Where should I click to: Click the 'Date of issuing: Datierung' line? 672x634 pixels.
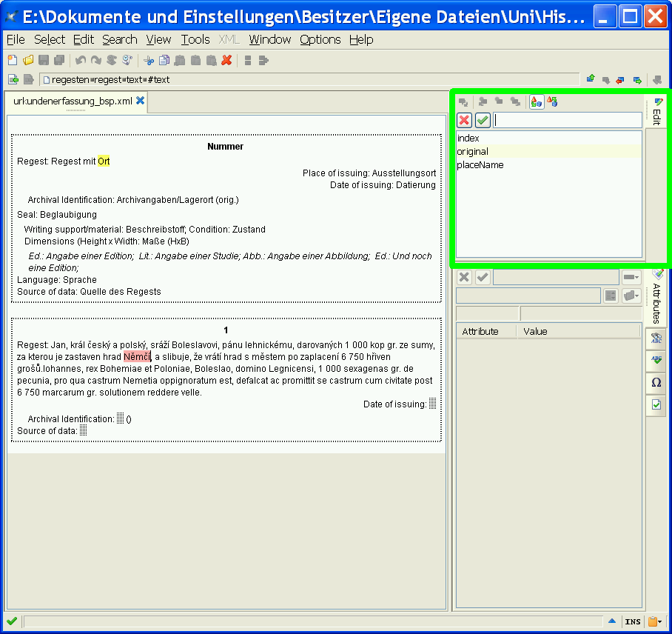[x=383, y=185]
